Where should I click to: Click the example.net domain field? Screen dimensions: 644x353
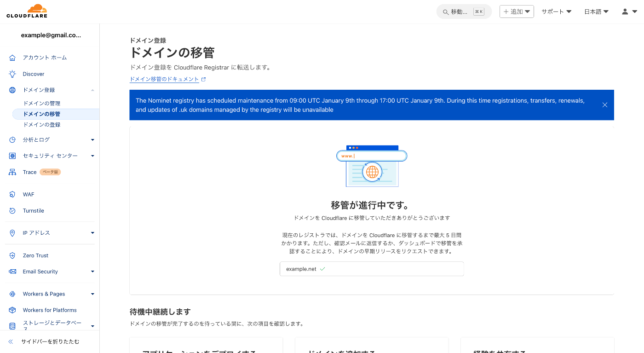(x=372, y=269)
